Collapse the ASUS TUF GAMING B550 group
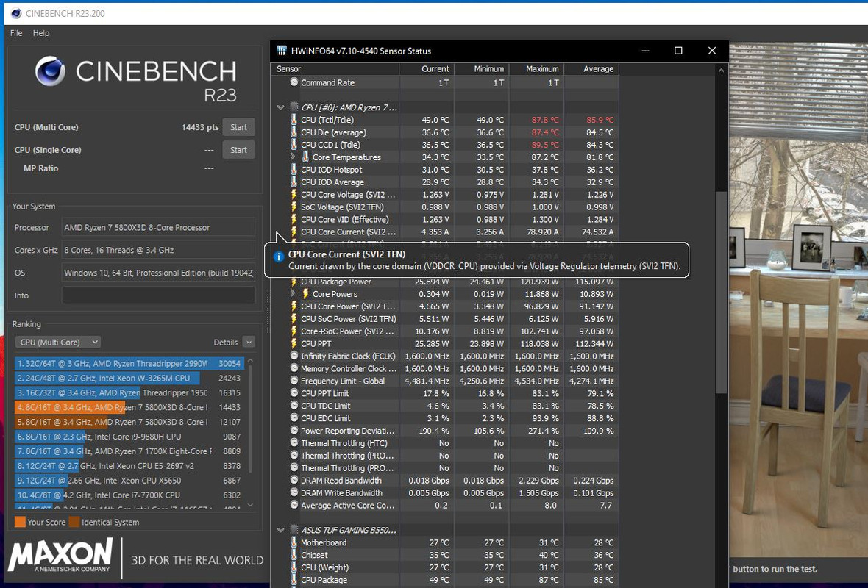 point(281,530)
